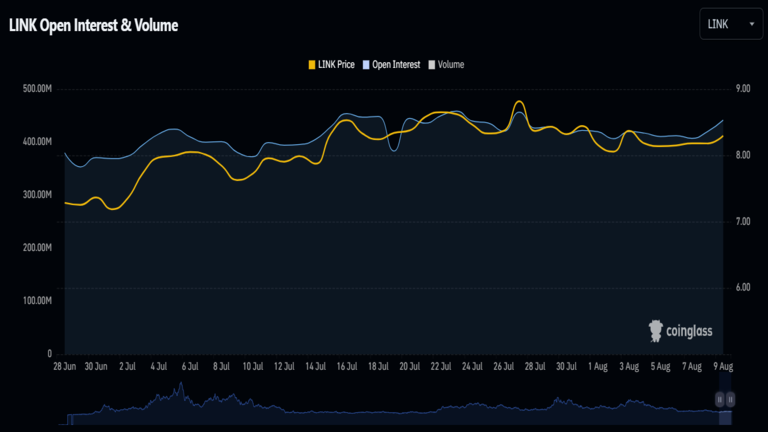Click the yellow LINK Price legend swatch

[312, 65]
